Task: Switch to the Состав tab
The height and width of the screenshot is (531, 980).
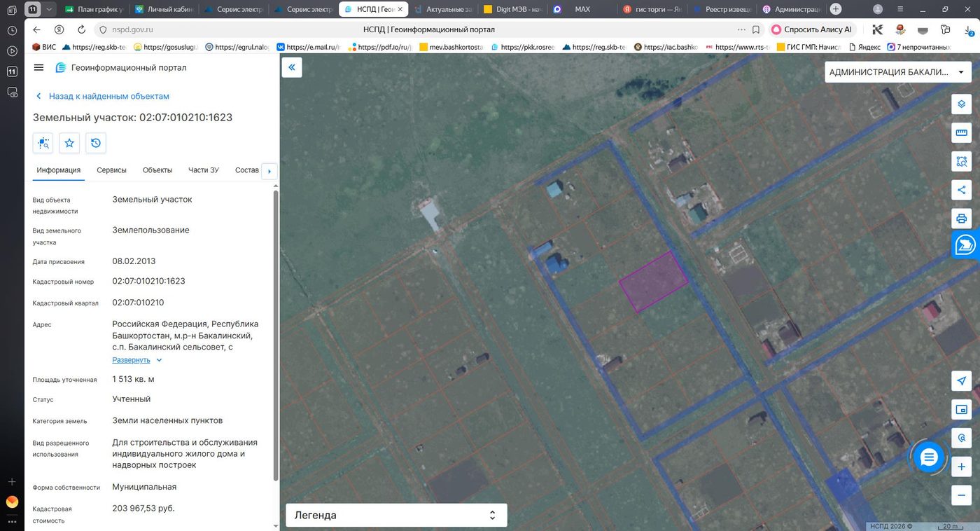Action: click(247, 170)
